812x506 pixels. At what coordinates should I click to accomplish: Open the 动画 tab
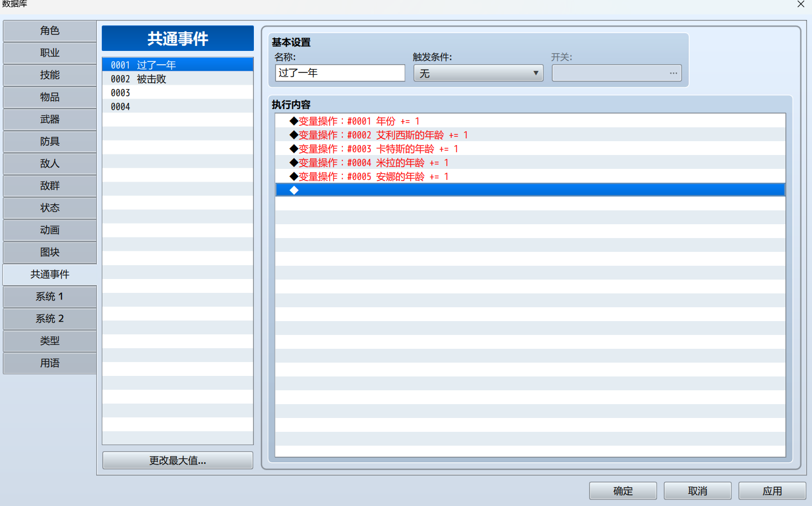tap(50, 230)
